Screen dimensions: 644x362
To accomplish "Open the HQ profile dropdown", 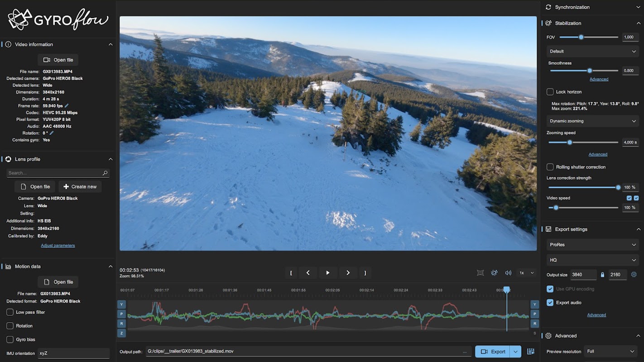I will (593, 260).
